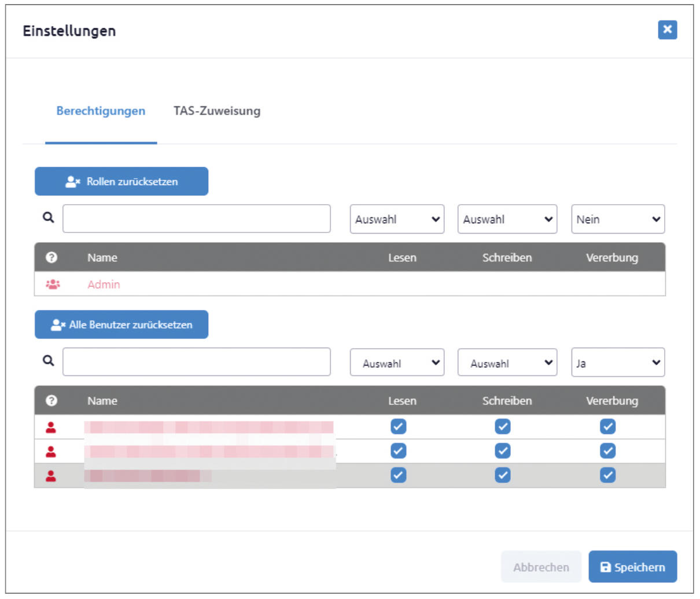Viewport: 700px width, 599px height.
Task: Open the users Vererbung dropdown showing Ja
Action: point(618,363)
